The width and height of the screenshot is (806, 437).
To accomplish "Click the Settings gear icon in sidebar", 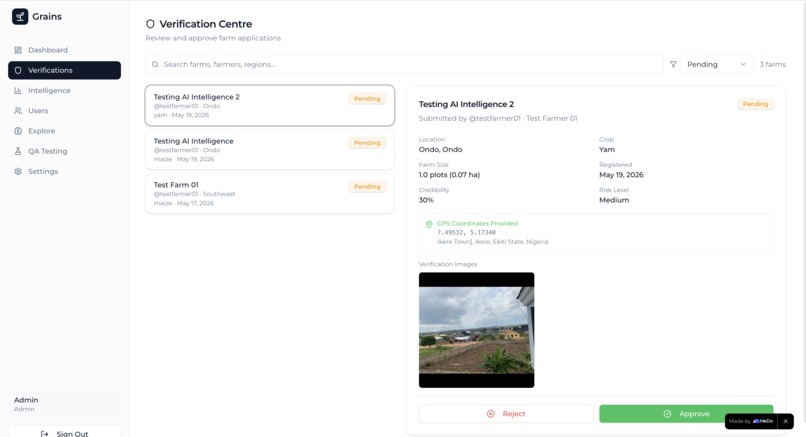I will tap(18, 171).
